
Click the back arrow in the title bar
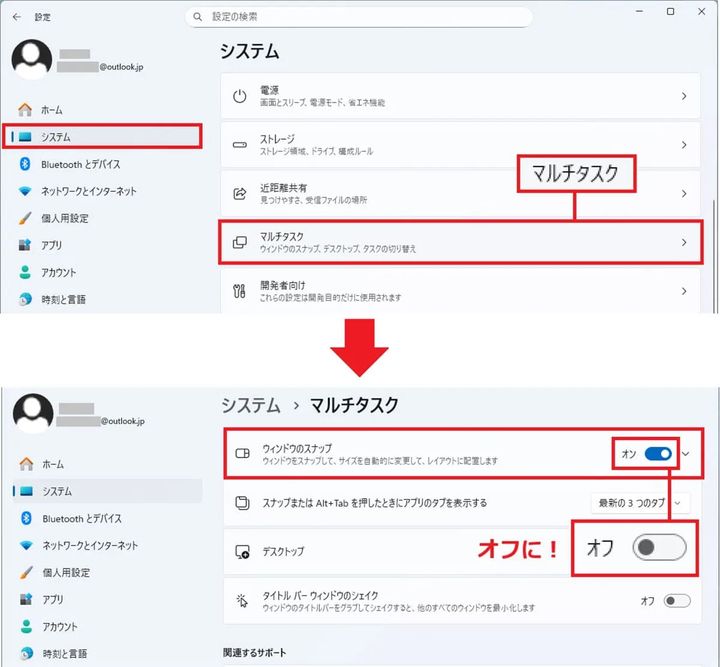point(16,17)
